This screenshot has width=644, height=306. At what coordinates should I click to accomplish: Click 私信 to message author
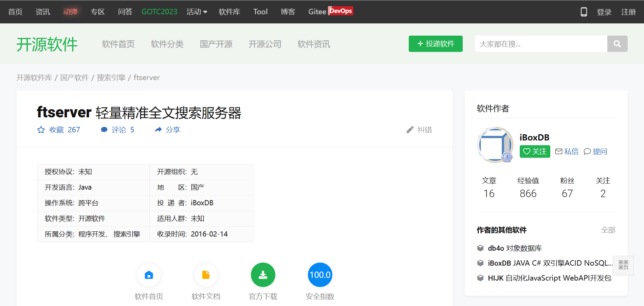[x=567, y=151]
